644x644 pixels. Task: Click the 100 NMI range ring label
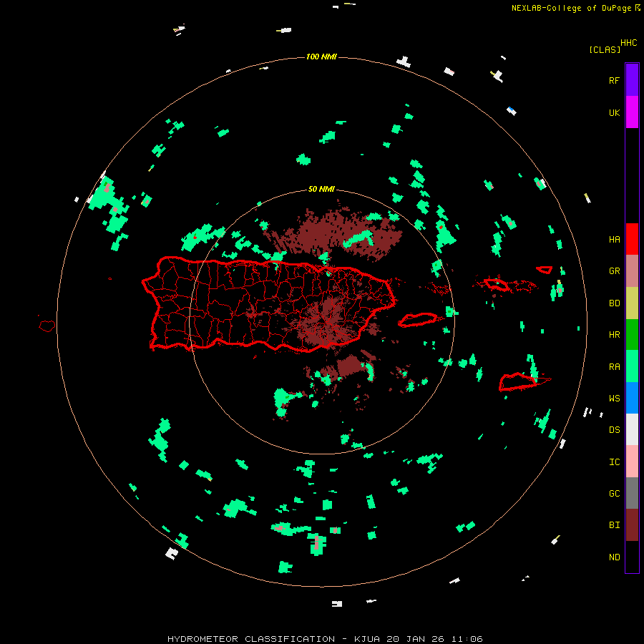coord(321,57)
